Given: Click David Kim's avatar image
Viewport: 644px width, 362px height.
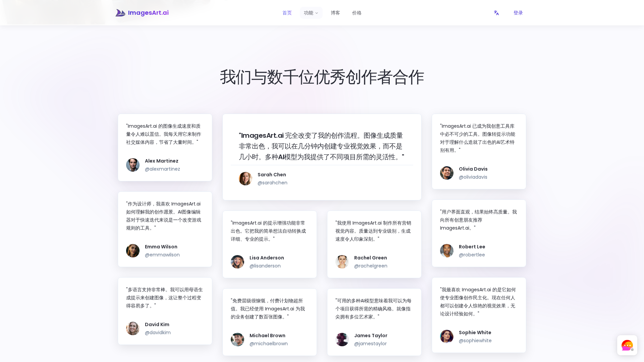Looking at the screenshot, I should click(133, 328).
